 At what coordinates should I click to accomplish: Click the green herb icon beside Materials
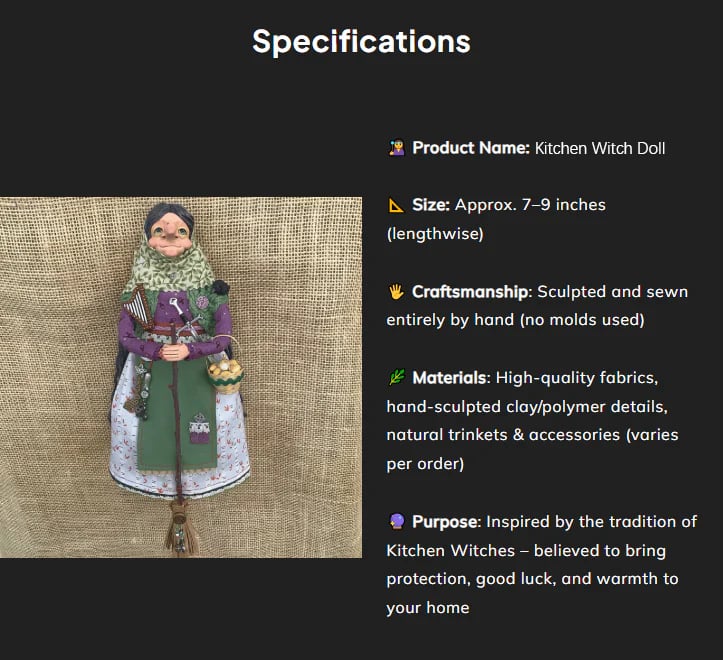(x=396, y=379)
